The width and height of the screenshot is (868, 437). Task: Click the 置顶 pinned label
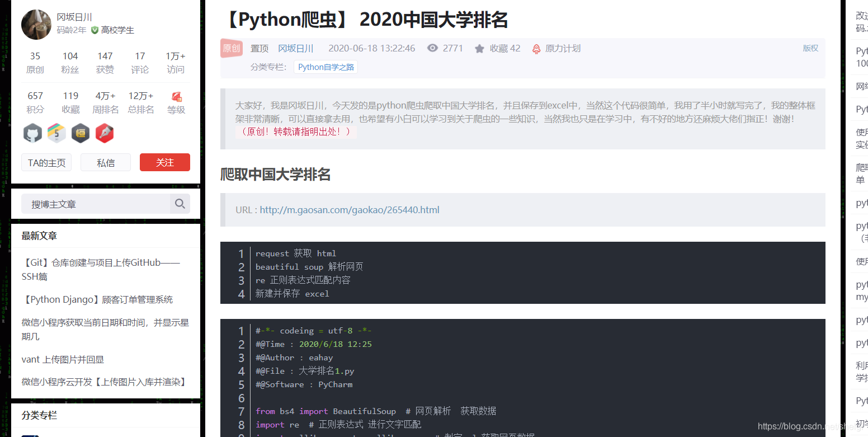(x=260, y=49)
